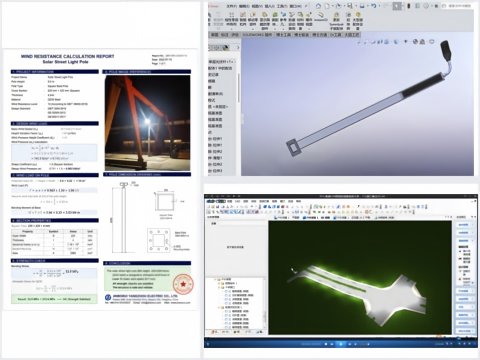
Task: Toggle the second checkbox under the third tree folder
Action: click(226, 295)
